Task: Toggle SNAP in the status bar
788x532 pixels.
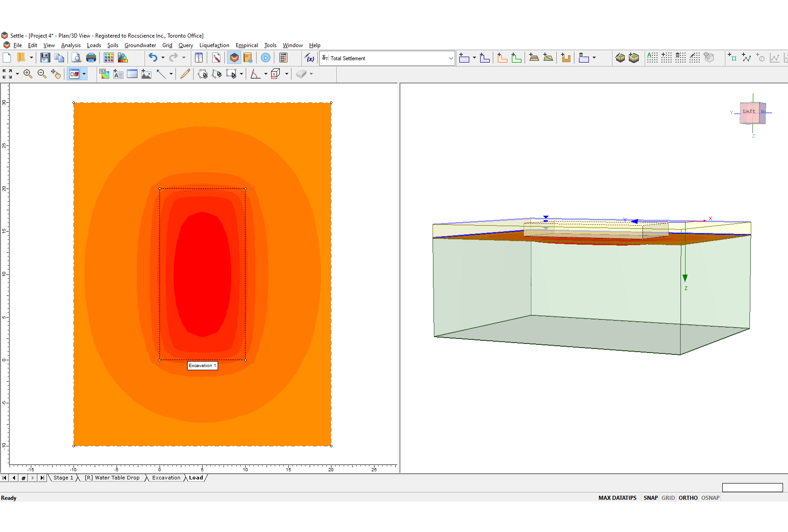Action: [x=651, y=498]
